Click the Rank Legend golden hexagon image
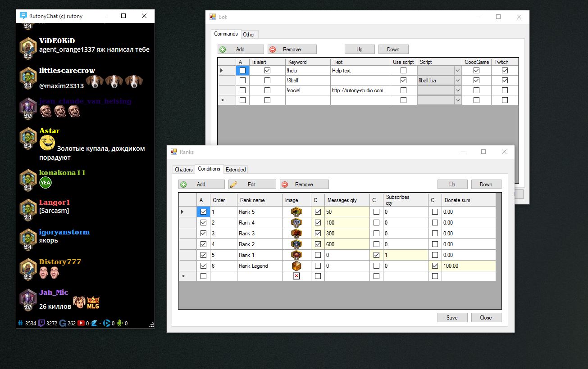Image resolution: width=588 pixels, height=369 pixels. [296, 265]
